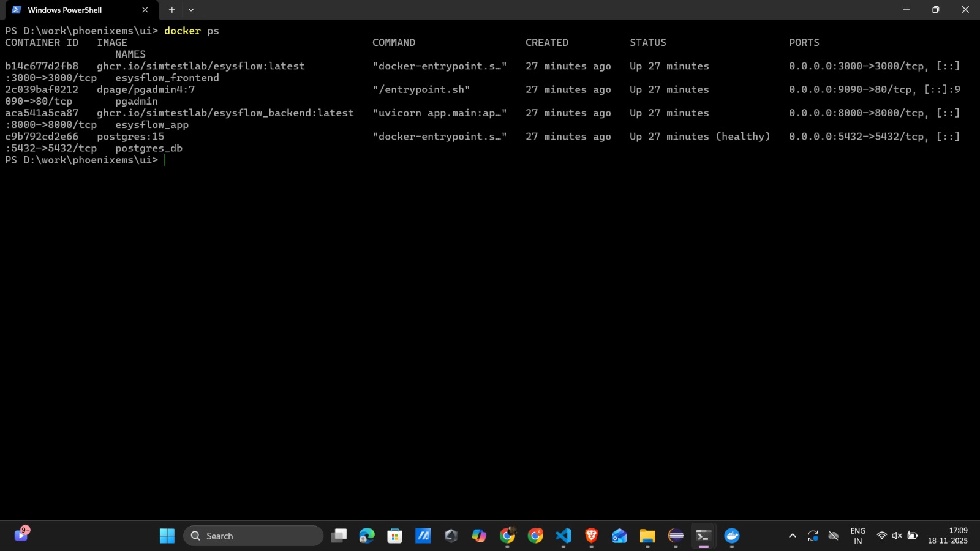Click the postgres_db container name
This screenshot has width=980, height=551.
[x=149, y=148]
